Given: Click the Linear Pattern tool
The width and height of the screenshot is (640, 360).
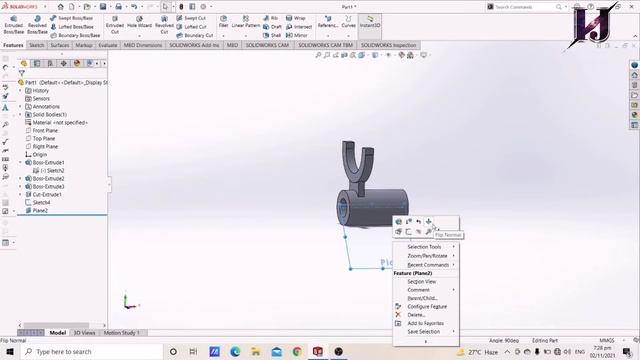Looking at the screenshot, I should pos(246,22).
